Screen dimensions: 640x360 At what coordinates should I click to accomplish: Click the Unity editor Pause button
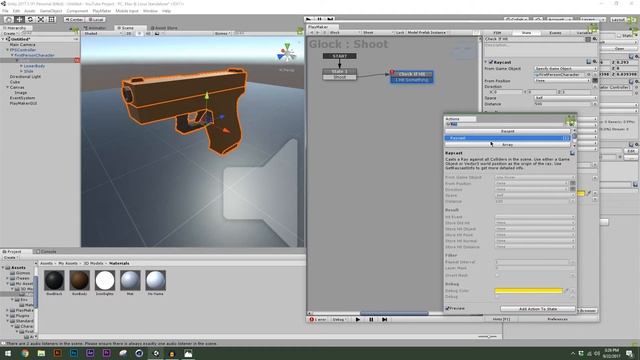pos(320,19)
